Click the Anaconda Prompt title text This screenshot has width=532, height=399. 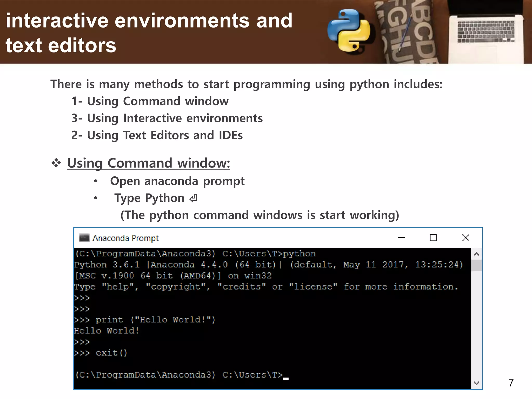[x=125, y=238]
